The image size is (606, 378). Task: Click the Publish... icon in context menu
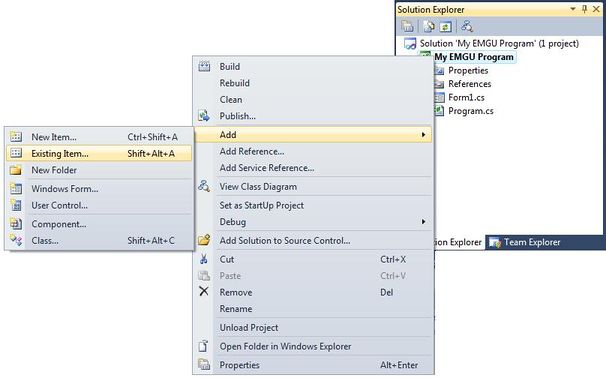[204, 116]
